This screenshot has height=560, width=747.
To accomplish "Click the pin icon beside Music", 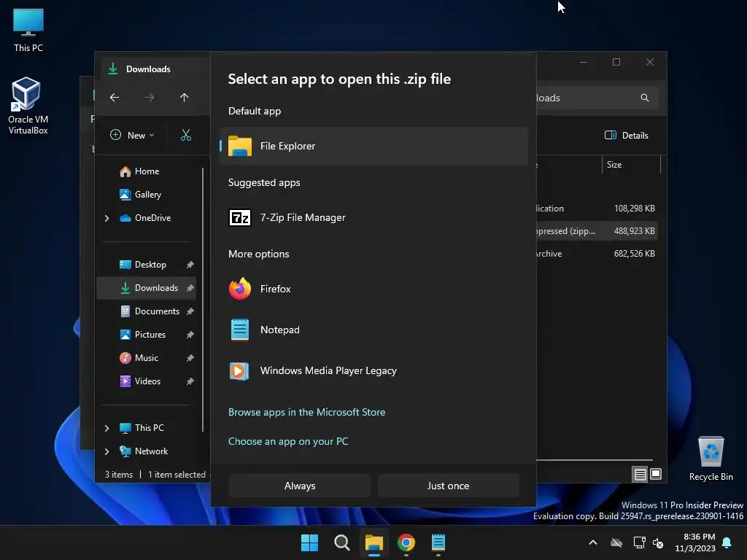I will [190, 358].
